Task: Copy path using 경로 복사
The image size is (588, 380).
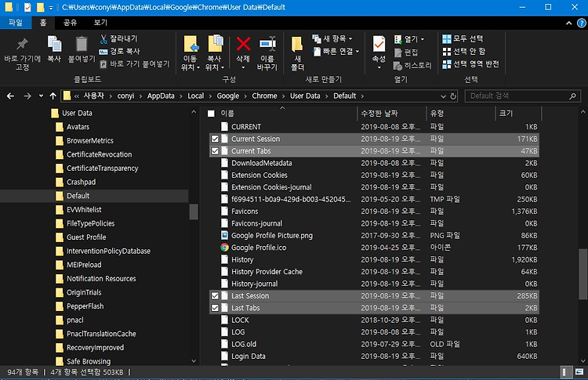Action: click(x=120, y=52)
